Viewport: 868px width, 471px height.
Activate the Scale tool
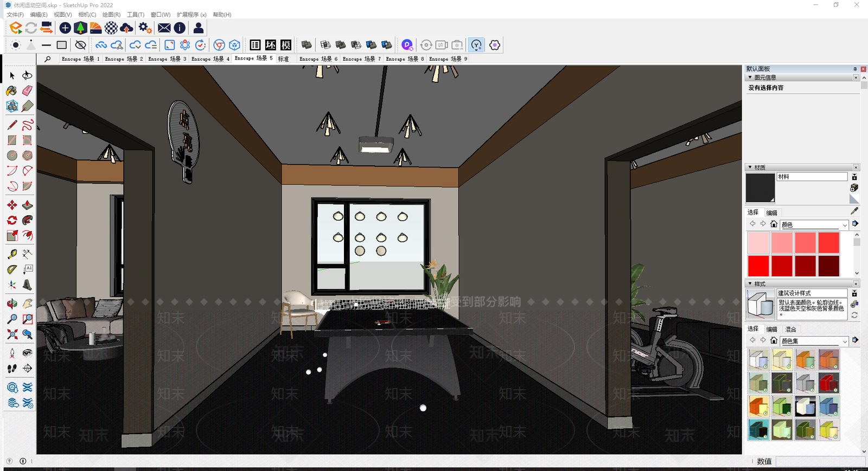click(12, 235)
